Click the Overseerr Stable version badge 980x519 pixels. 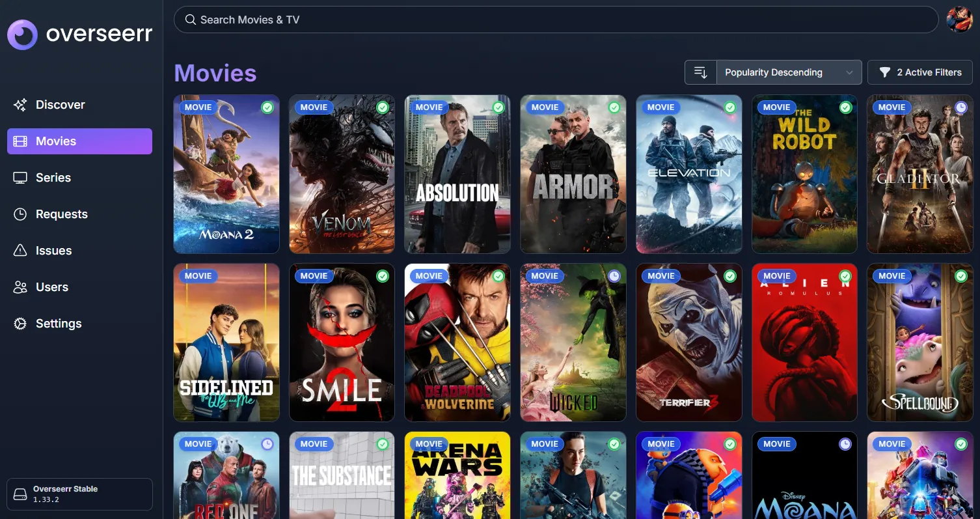[79, 494]
